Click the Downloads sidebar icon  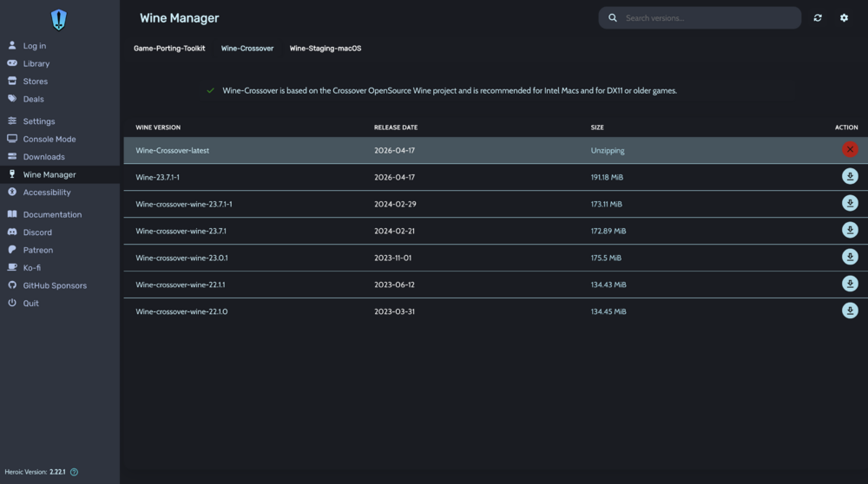pos(12,156)
